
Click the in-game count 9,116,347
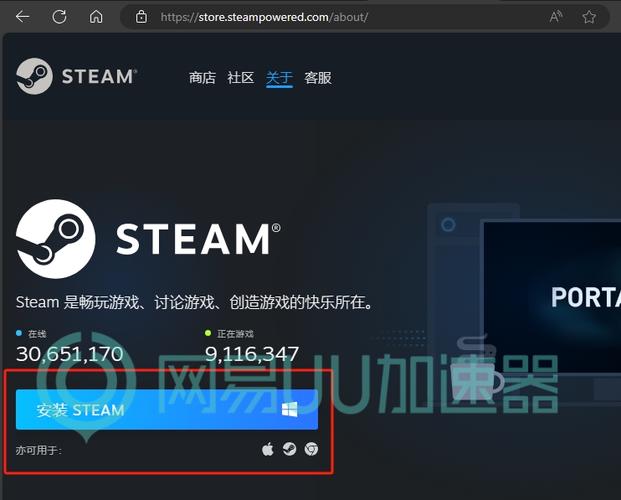252,354
